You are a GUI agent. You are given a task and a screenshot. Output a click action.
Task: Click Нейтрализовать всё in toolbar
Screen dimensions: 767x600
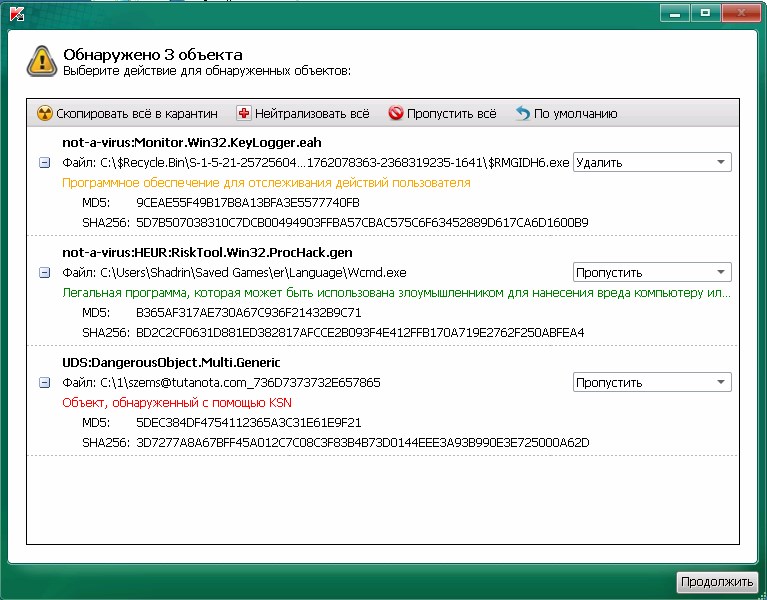click(311, 114)
